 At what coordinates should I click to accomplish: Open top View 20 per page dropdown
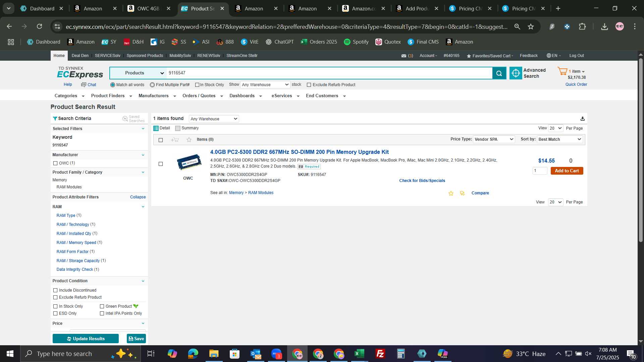pyautogui.click(x=555, y=128)
